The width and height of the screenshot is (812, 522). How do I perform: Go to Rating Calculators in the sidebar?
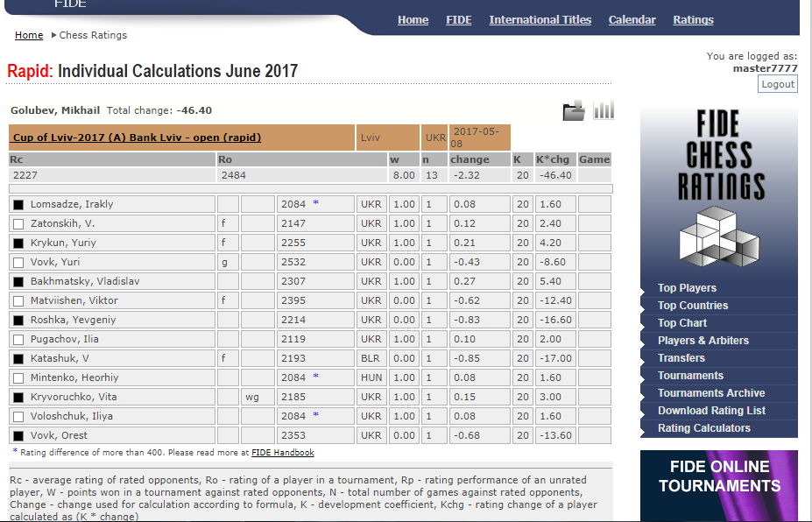click(x=703, y=428)
